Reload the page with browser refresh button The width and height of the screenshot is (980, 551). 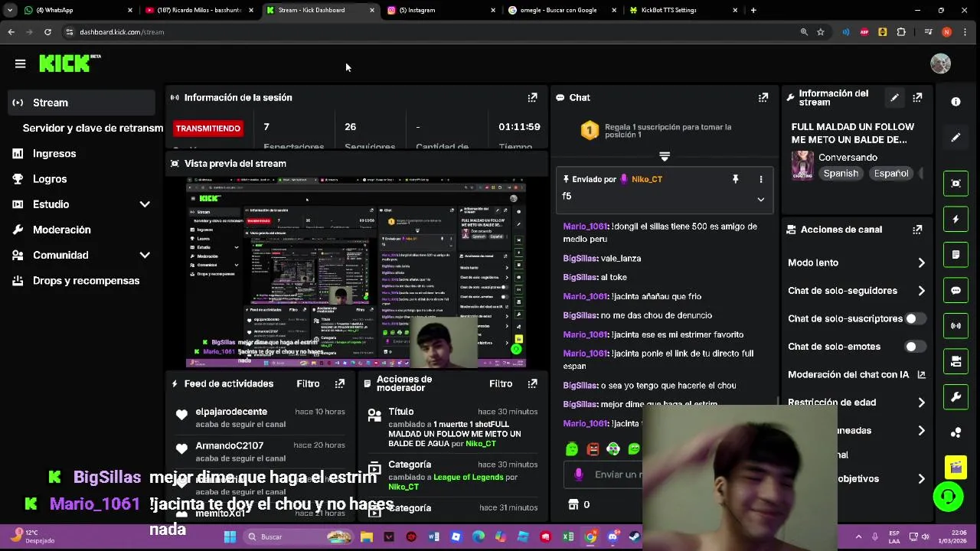(47, 32)
